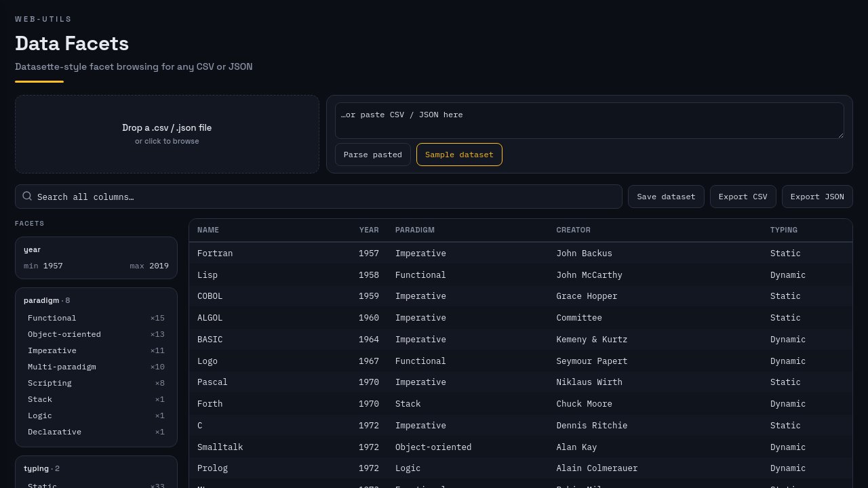
Task: Click creator cell Alan Kay
Action: pyautogui.click(x=576, y=447)
